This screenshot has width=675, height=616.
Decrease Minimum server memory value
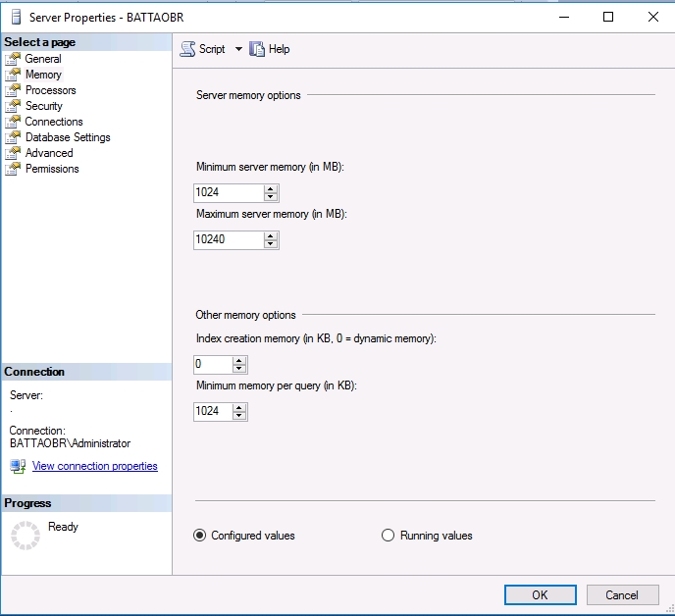pos(271,197)
